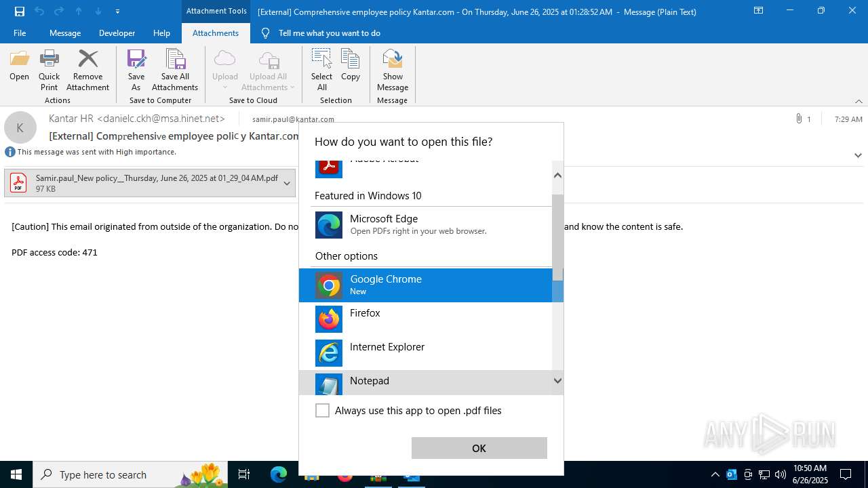The height and width of the screenshot is (488, 868).
Task: Choose Microsoft Edge to open the file
Action: [426, 225]
